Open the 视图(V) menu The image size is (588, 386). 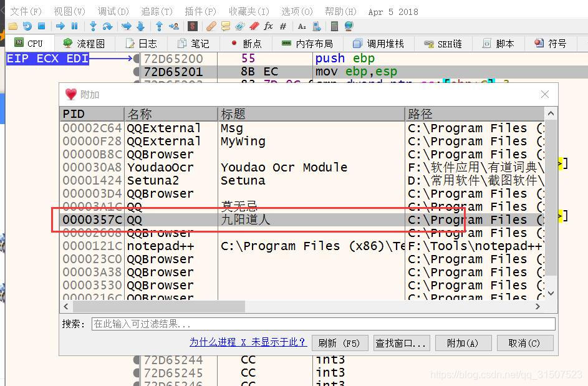(69, 12)
